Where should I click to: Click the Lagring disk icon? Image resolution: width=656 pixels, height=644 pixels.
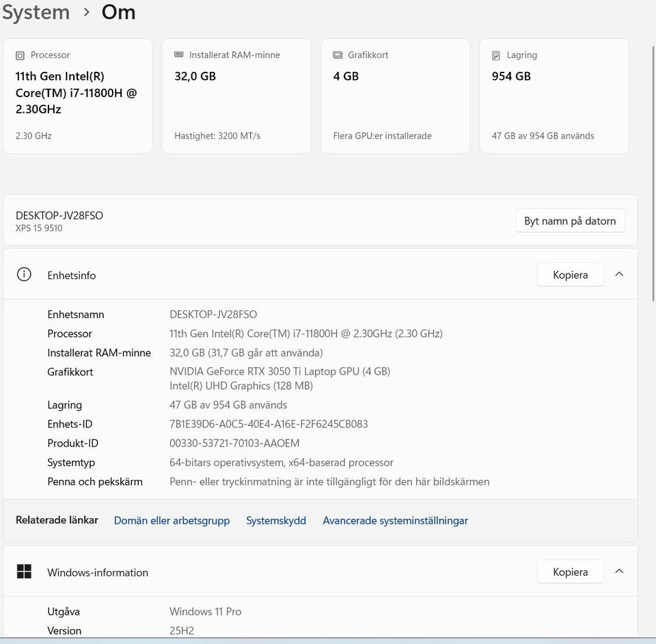(496, 55)
